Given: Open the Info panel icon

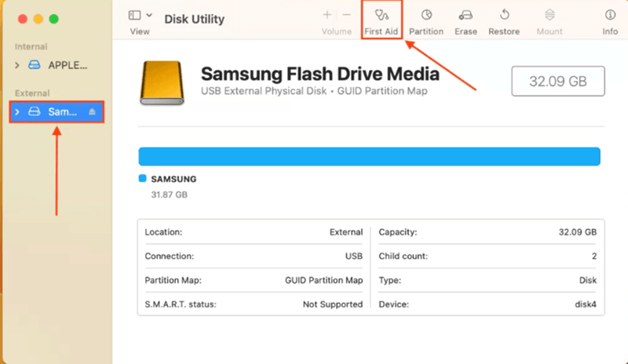Looking at the screenshot, I should pos(610,16).
